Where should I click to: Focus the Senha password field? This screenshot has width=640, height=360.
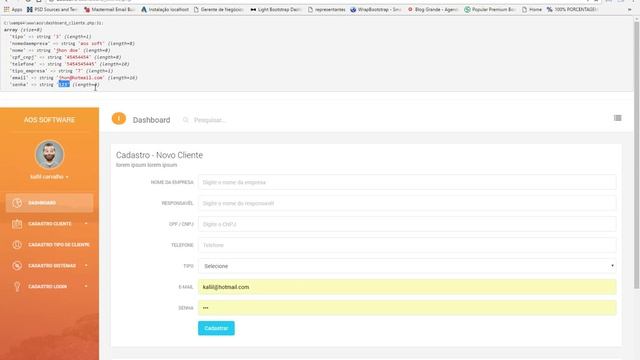pyautogui.click(x=407, y=308)
